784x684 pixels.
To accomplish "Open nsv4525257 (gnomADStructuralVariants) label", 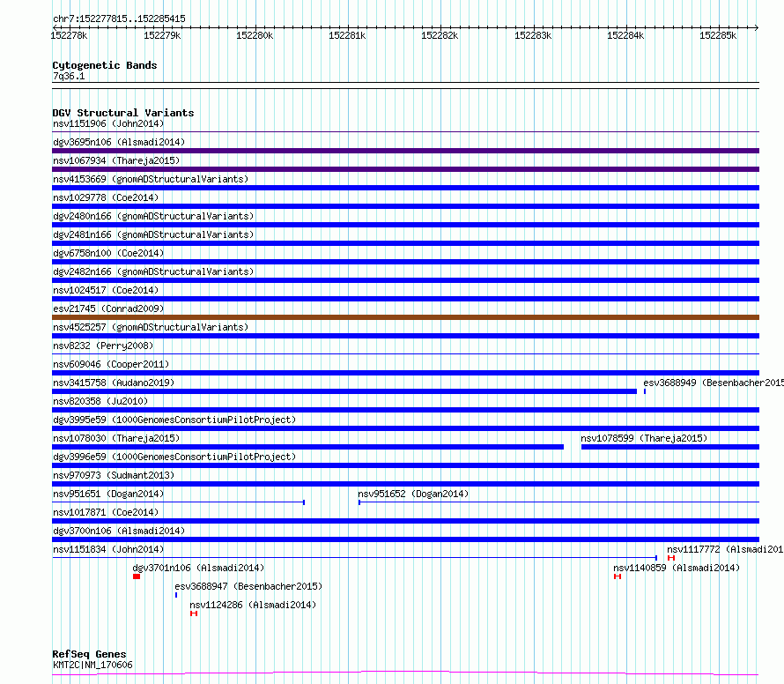I will pos(151,327).
